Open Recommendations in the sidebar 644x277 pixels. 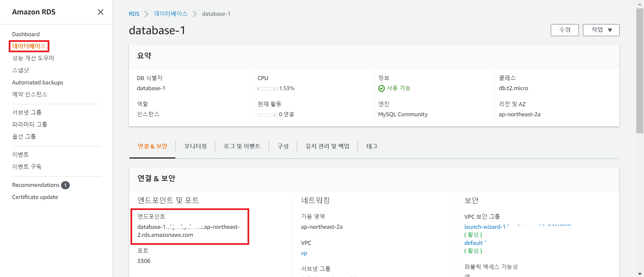[x=36, y=185]
